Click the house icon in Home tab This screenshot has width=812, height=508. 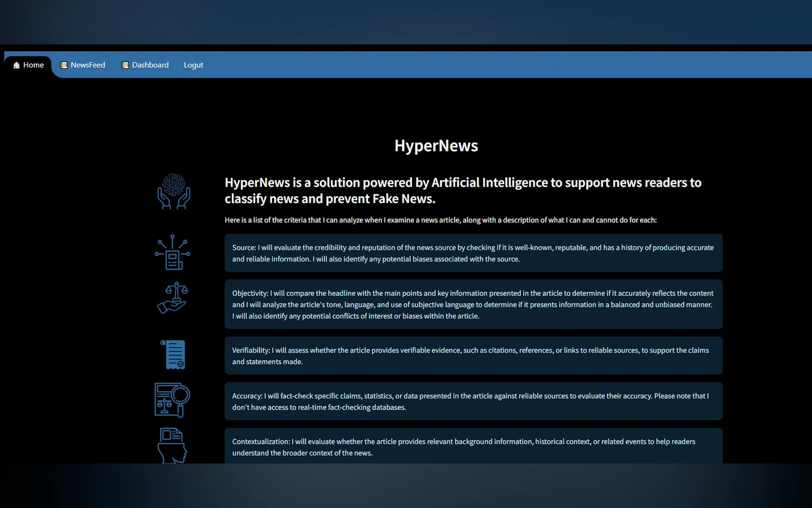coord(16,65)
